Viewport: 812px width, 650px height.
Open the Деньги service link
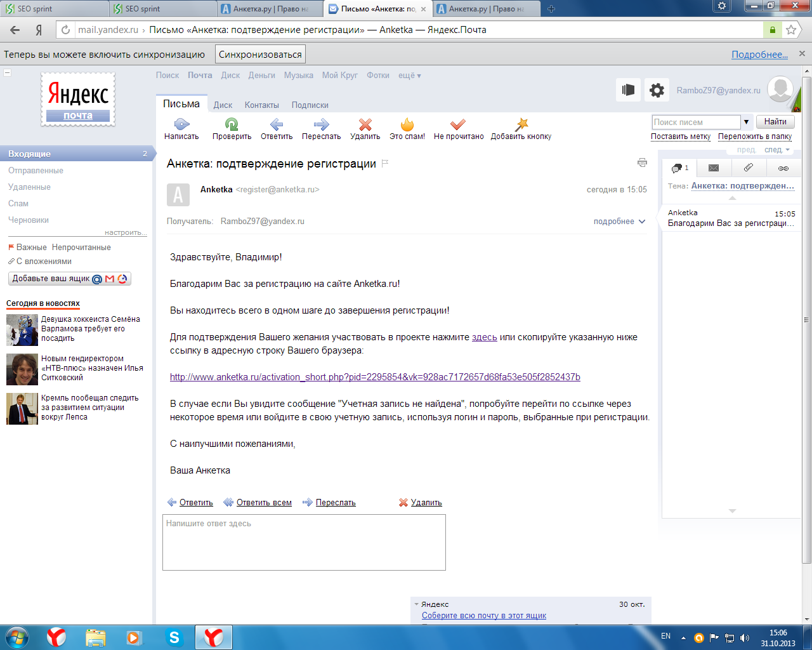coord(262,75)
